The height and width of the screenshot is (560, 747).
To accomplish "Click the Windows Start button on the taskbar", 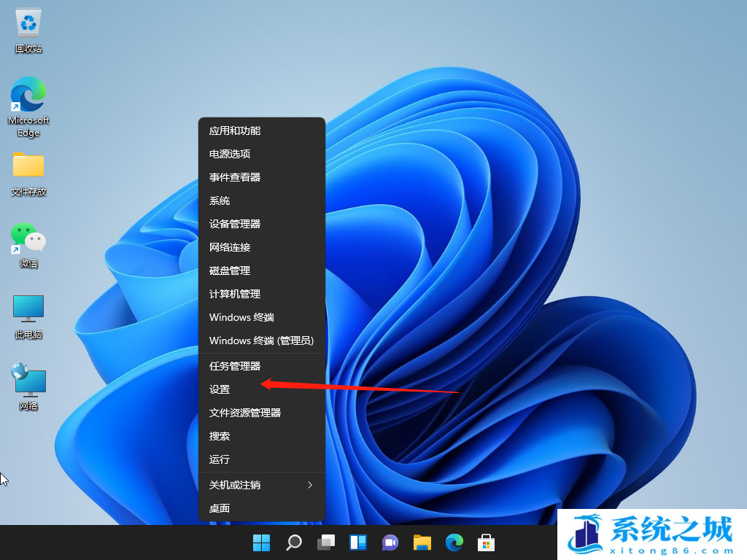I will click(x=261, y=542).
